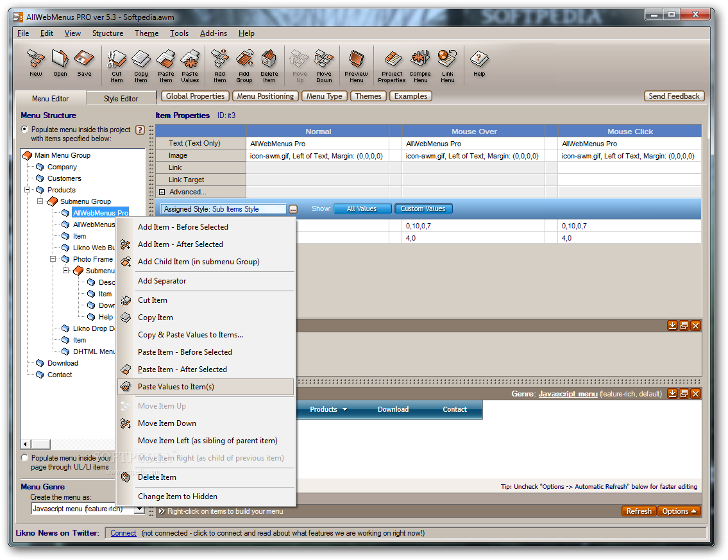728x560 pixels.
Task: Click the Link Menu toolbar icon
Action: click(x=448, y=65)
